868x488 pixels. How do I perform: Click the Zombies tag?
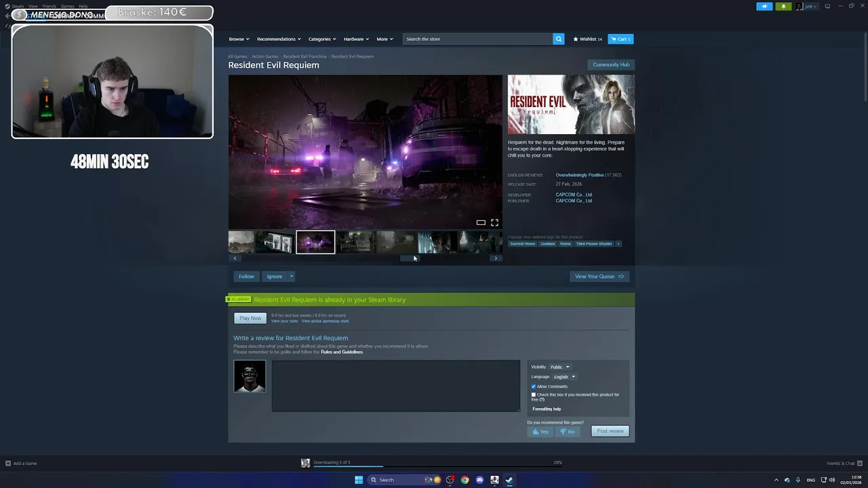pyautogui.click(x=548, y=243)
